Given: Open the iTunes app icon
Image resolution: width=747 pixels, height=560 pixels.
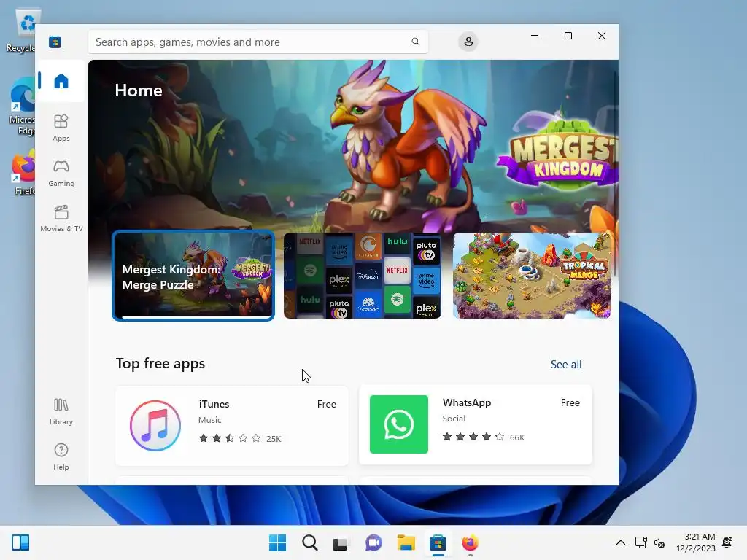Looking at the screenshot, I should point(155,425).
